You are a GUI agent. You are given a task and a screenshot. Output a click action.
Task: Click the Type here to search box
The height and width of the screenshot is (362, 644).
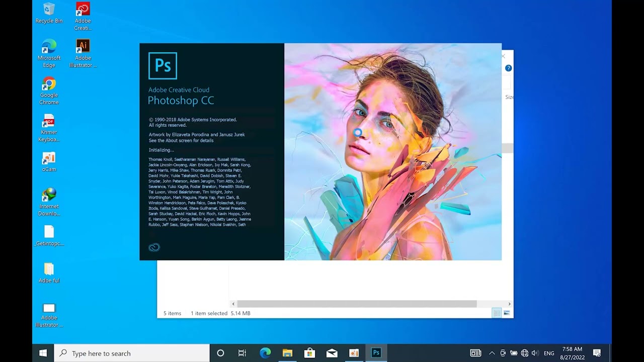click(x=132, y=353)
